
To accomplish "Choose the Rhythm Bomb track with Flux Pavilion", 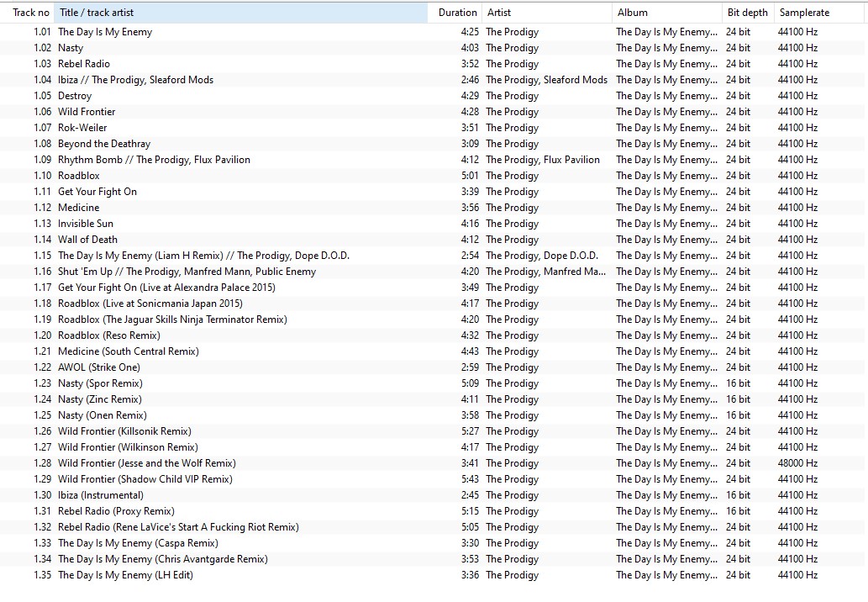I will (154, 160).
